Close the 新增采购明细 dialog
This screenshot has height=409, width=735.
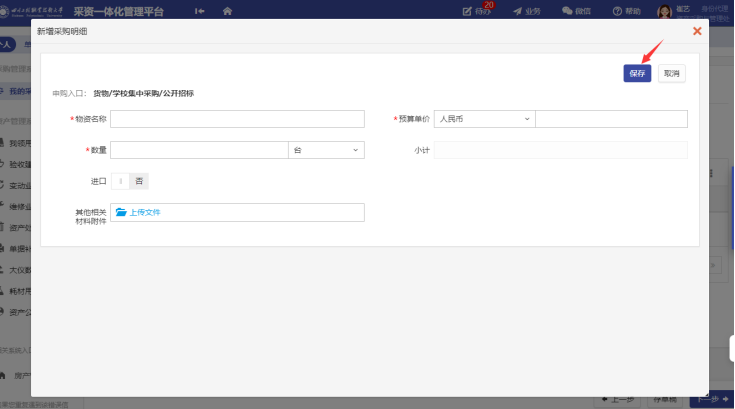697,31
